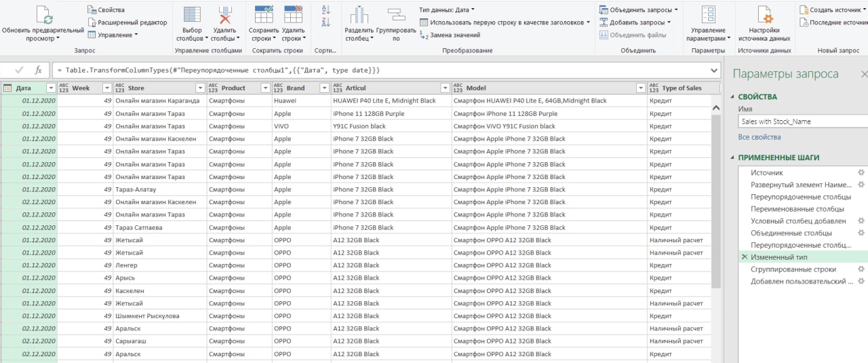Select the step Переименованные столбцы
Image resolution: width=868 pixels, height=363 pixels.
click(x=797, y=209)
